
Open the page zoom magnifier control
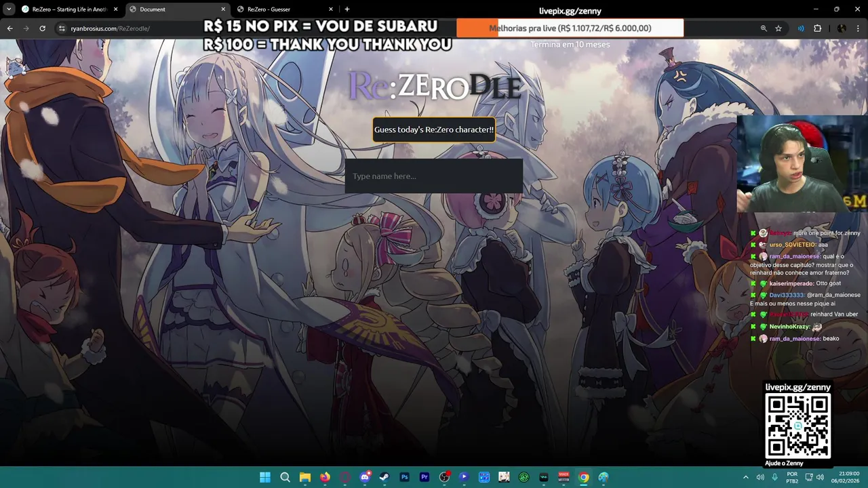point(764,28)
